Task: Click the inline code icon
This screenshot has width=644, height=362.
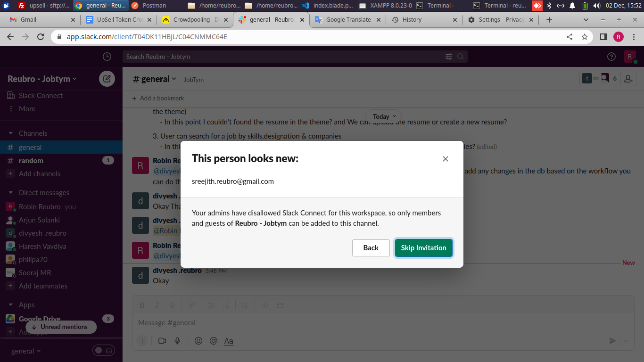Action: tap(264, 305)
